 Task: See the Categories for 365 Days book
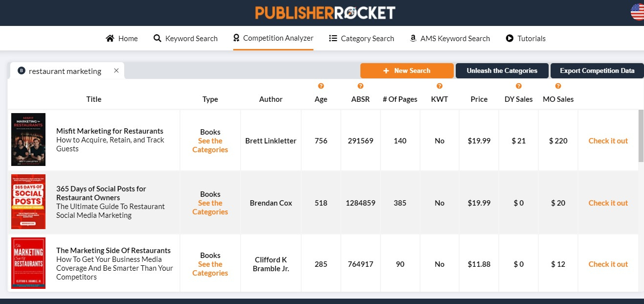pyautogui.click(x=210, y=208)
